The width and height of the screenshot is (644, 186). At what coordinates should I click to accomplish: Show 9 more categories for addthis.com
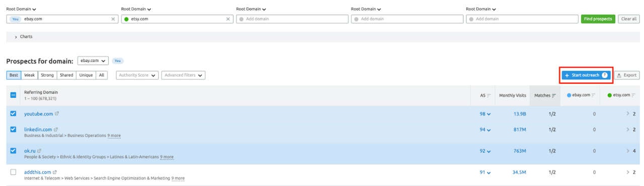click(x=178, y=178)
